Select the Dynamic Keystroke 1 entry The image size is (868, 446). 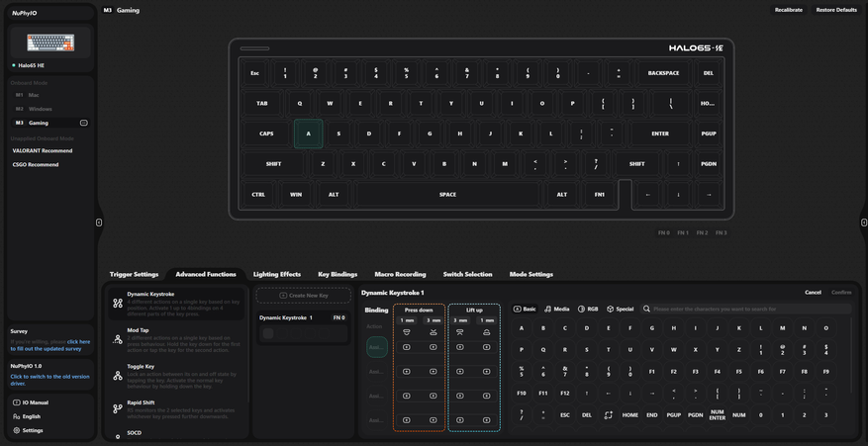click(x=304, y=327)
